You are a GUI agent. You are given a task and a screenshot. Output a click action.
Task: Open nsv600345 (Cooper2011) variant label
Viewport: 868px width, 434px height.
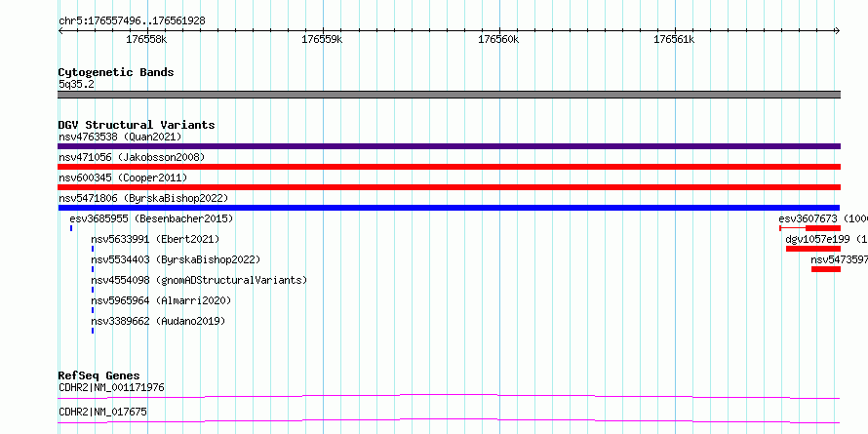click(123, 178)
